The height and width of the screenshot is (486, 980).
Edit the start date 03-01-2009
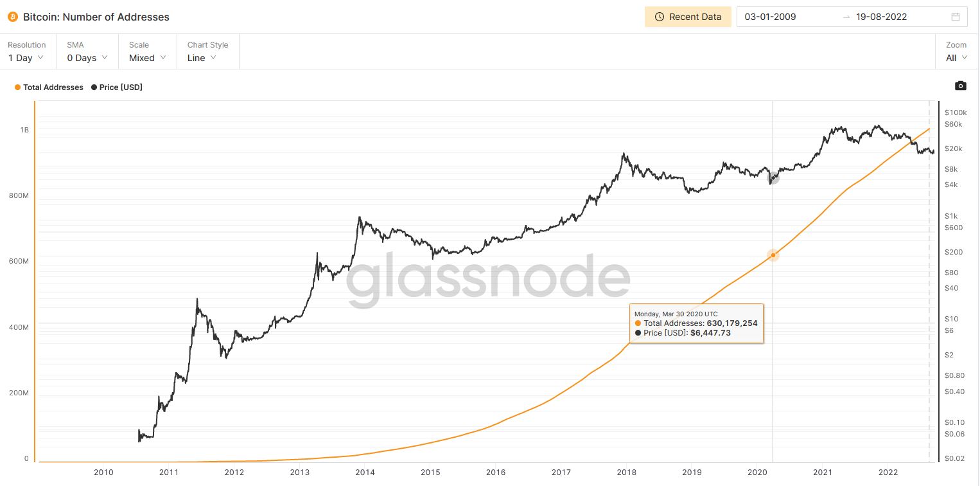[x=770, y=17]
